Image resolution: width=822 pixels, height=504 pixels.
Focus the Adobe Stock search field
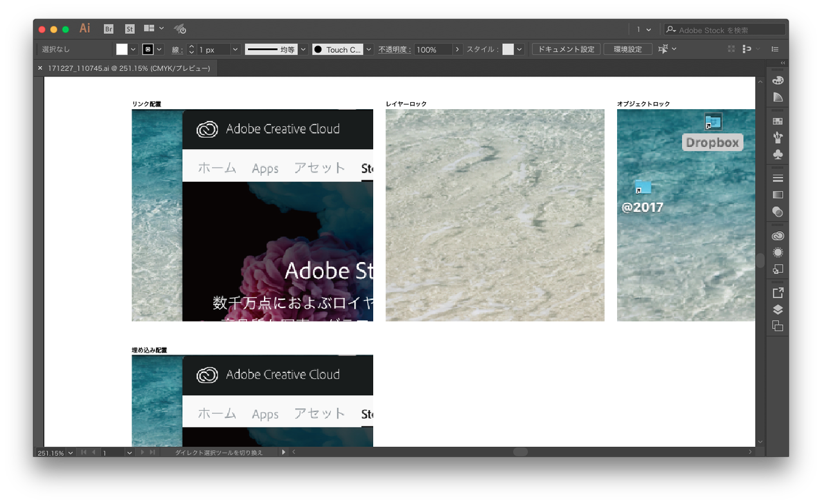(x=724, y=30)
